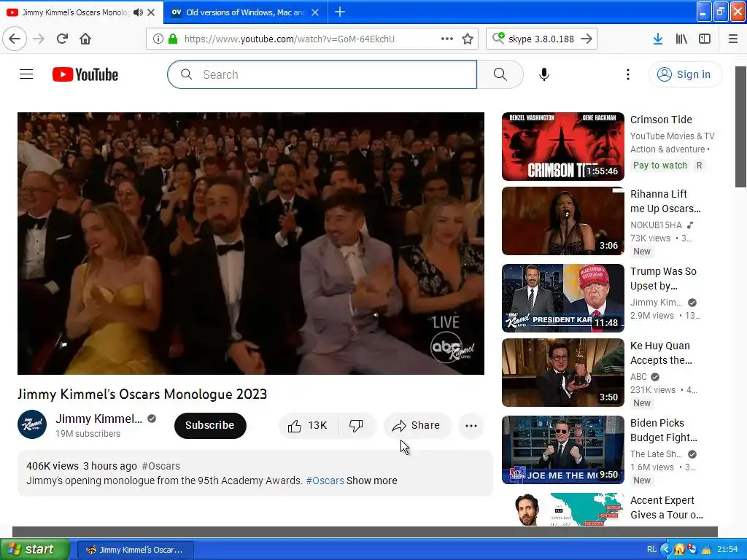Click the green padlock security icon

[172, 39]
